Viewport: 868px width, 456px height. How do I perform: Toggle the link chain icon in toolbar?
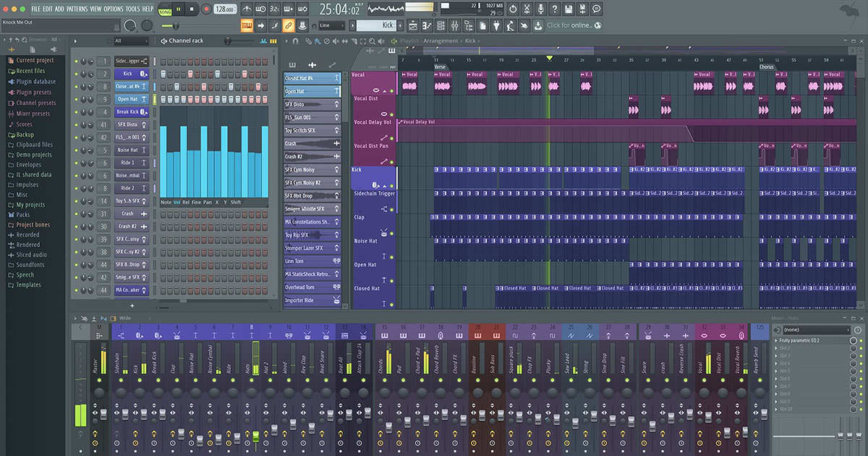click(288, 26)
